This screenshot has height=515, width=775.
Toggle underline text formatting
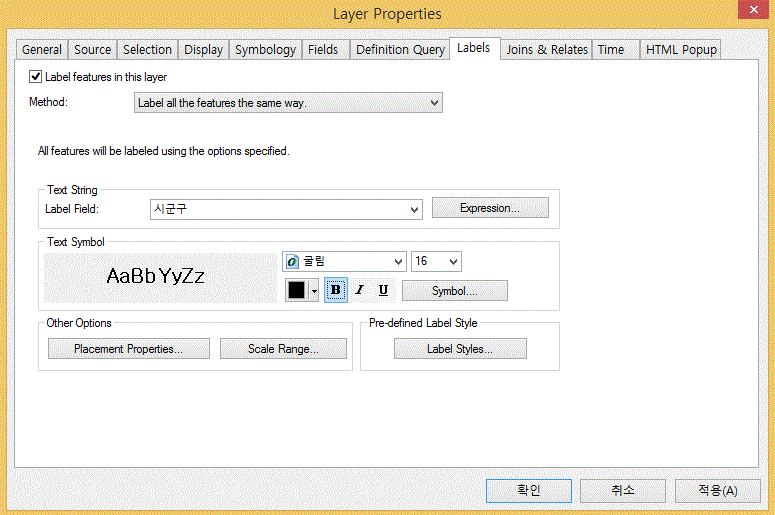[383, 290]
